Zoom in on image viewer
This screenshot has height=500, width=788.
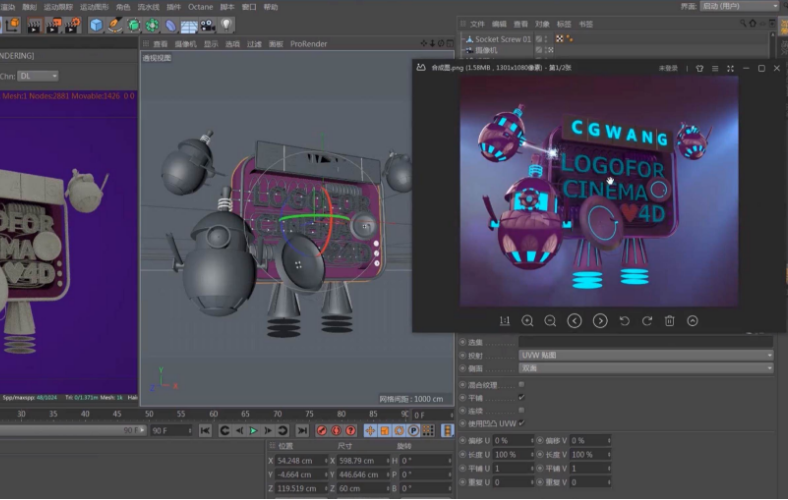point(527,321)
